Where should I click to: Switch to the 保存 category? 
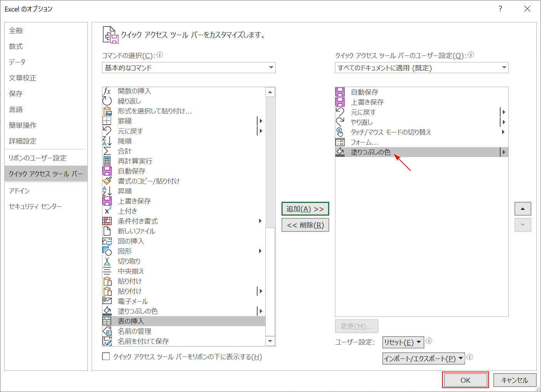(15, 93)
